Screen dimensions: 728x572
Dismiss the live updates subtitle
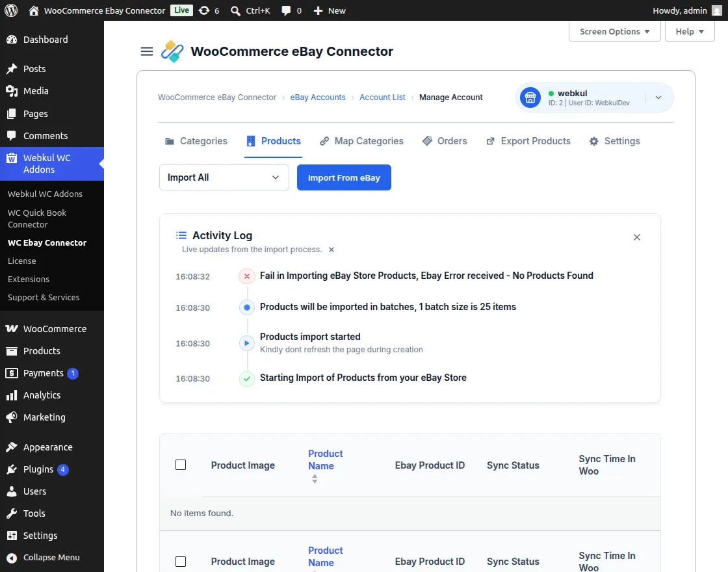coord(331,250)
